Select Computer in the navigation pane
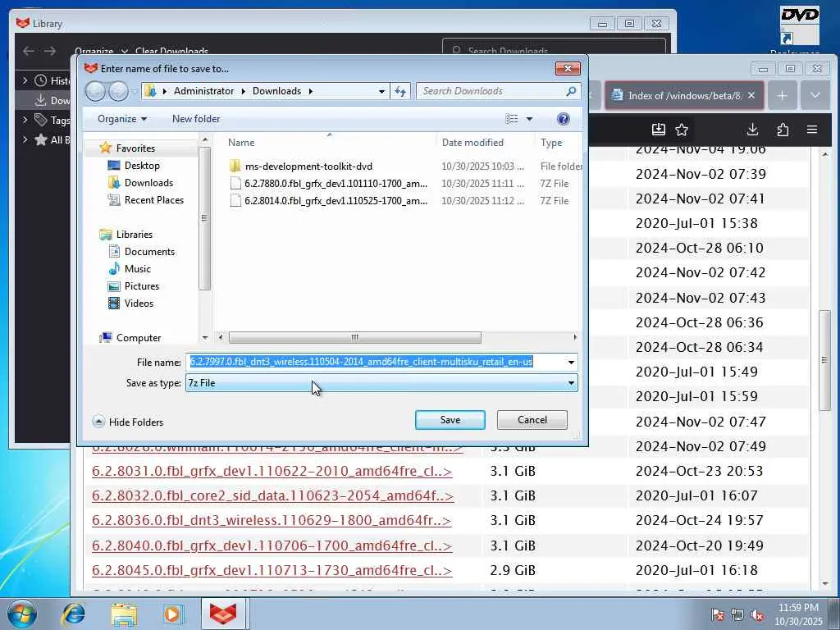840x630 pixels. [x=138, y=337]
